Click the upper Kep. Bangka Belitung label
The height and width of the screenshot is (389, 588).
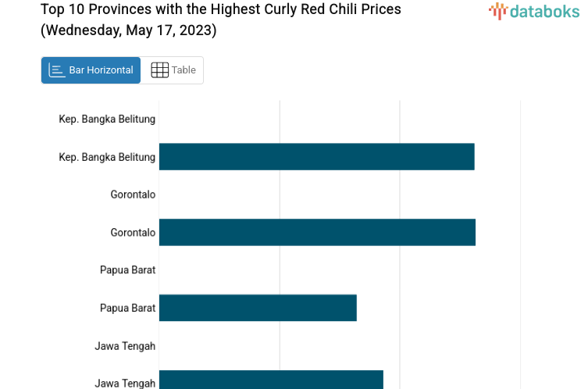pyautogui.click(x=107, y=120)
